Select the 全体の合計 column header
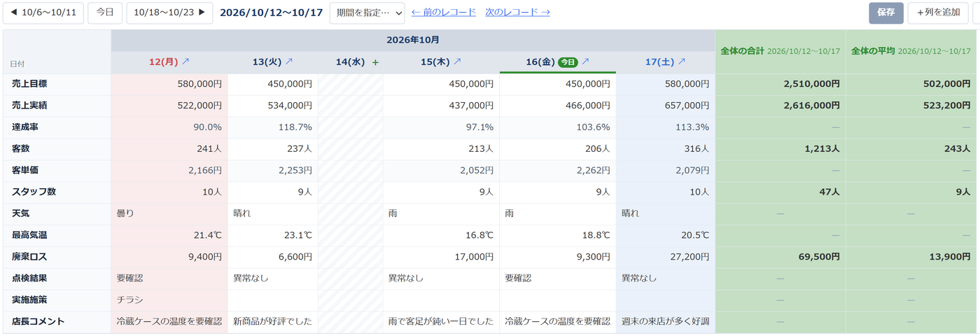Viewport: 980px width, 336px height. point(780,51)
